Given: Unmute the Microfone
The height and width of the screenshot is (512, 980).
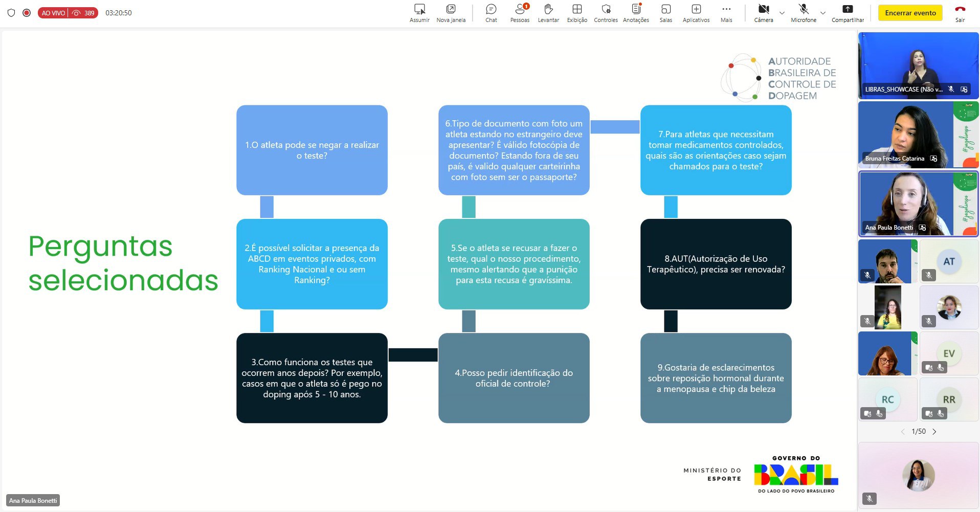Looking at the screenshot, I should pos(804,13).
